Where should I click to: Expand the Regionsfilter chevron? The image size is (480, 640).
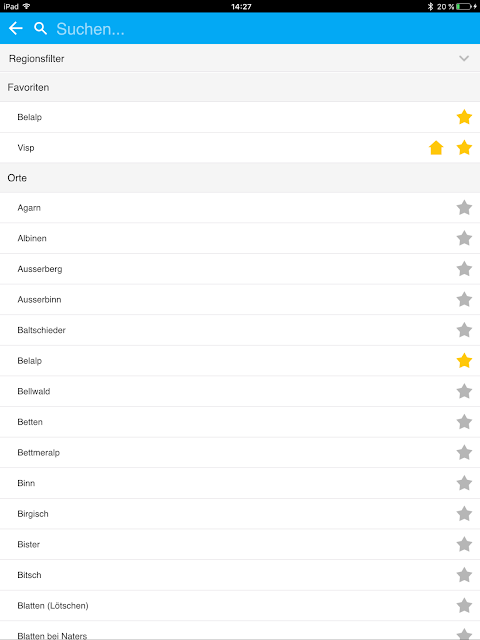[464, 58]
